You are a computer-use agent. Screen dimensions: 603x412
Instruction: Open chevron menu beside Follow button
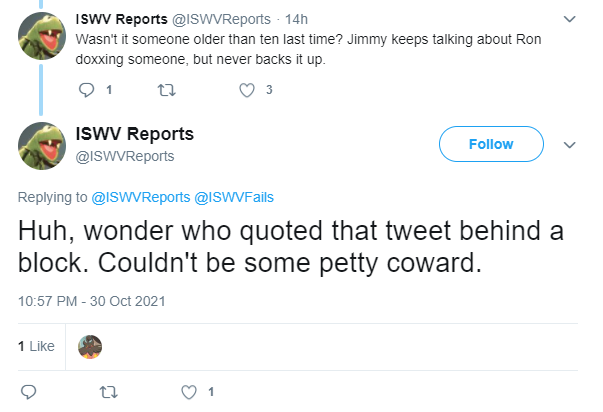(569, 145)
